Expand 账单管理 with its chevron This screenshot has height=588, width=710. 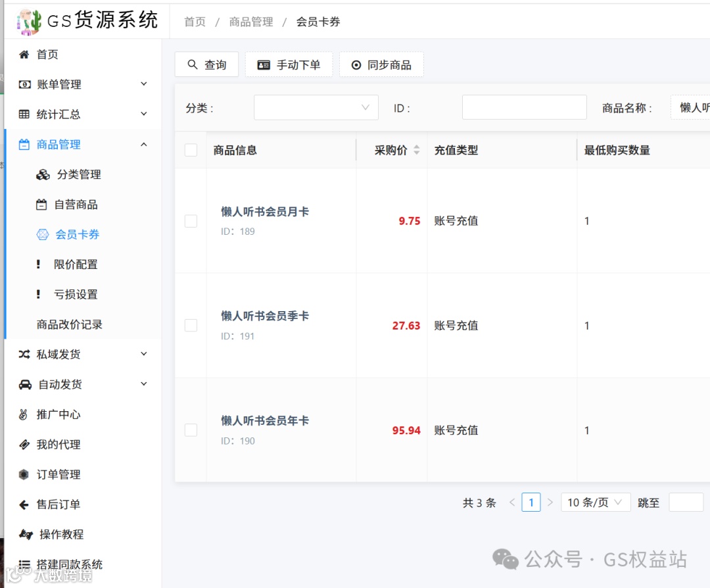143,84
